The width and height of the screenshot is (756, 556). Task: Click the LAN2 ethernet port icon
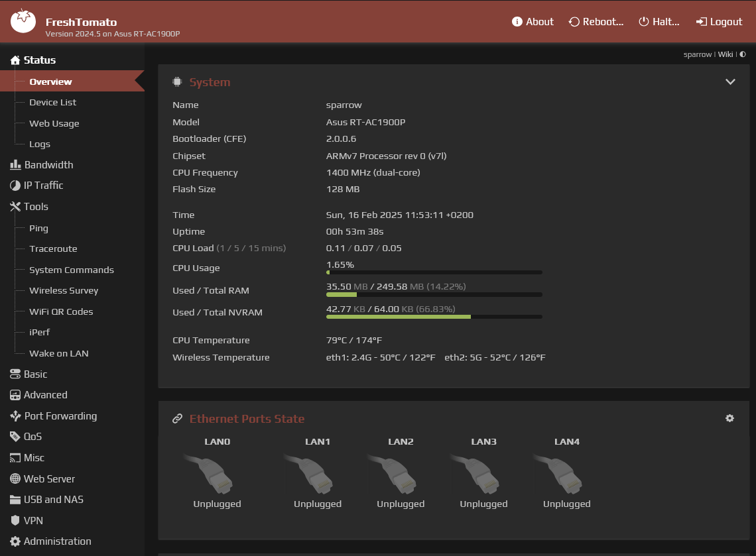click(392, 474)
